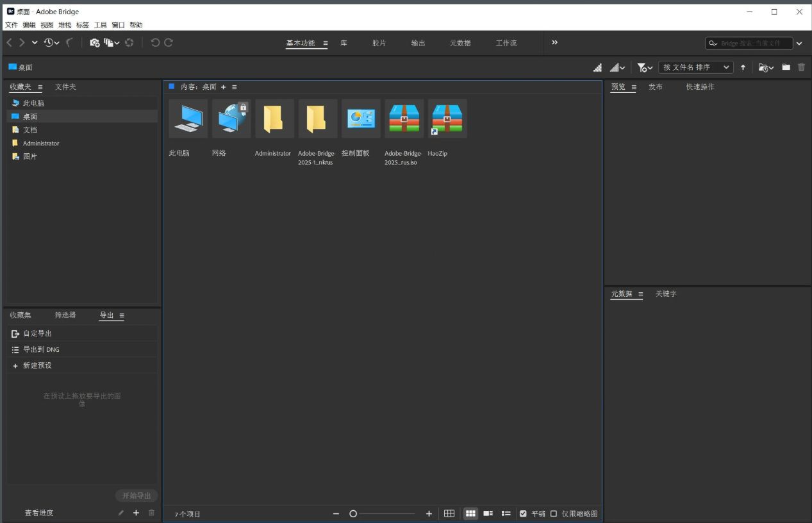The height and width of the screenshot is (523, 812).
Task: Click the trash delete icon in toolbar
Action: pyautogui.click(x=801, y=67)
